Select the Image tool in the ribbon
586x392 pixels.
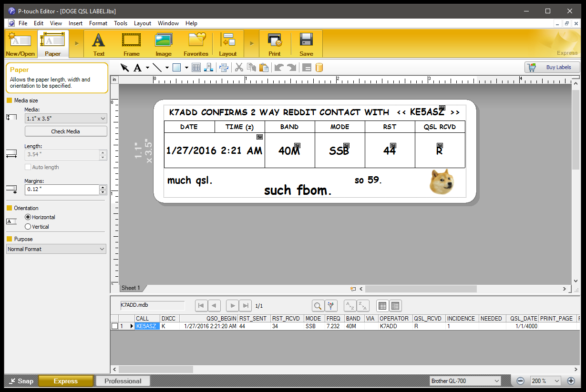163,43
